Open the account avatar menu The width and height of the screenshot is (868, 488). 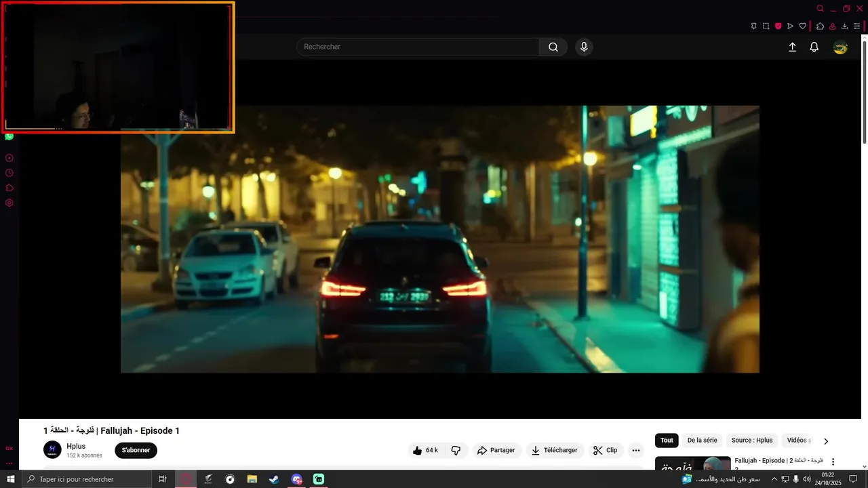840,47
